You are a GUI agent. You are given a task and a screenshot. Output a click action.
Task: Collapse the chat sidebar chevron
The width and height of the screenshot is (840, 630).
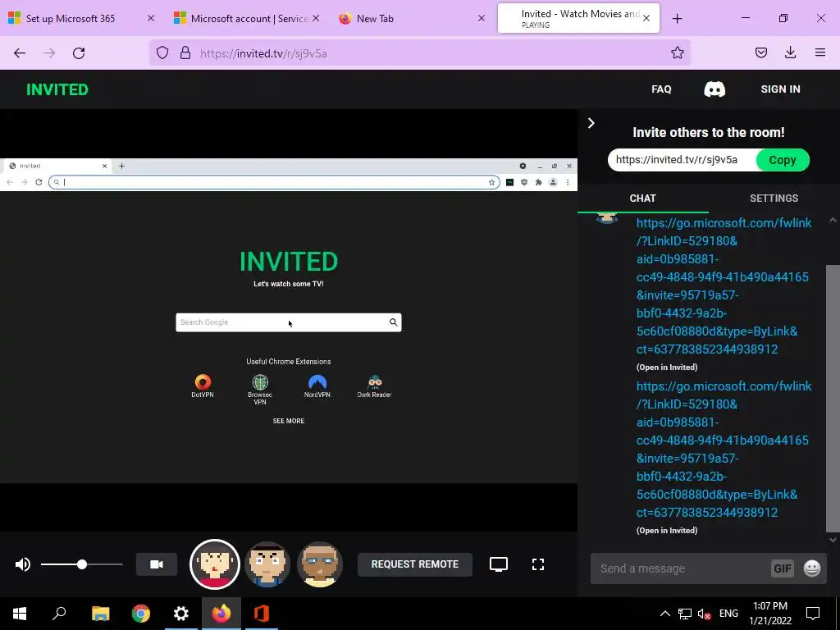tap(591, 123)
